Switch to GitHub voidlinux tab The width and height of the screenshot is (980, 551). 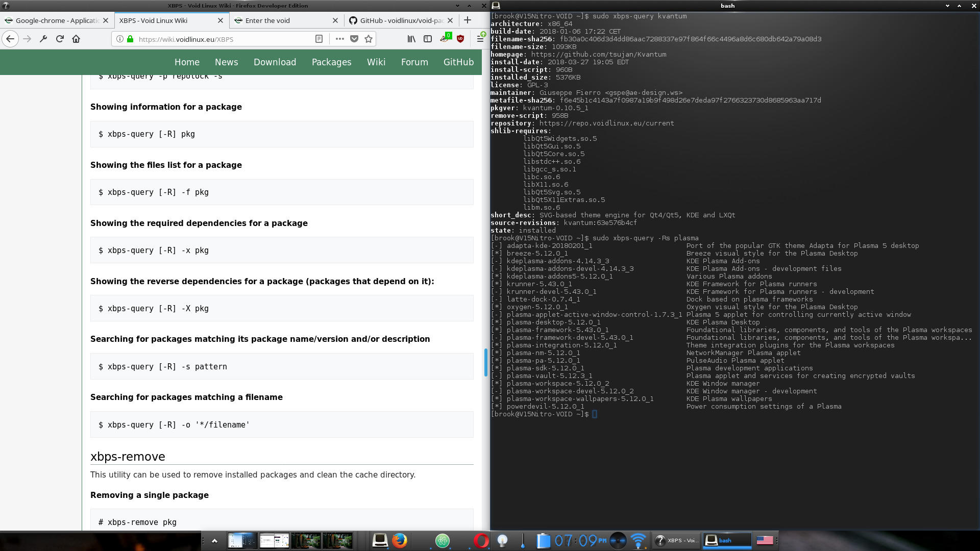[401, 20]
